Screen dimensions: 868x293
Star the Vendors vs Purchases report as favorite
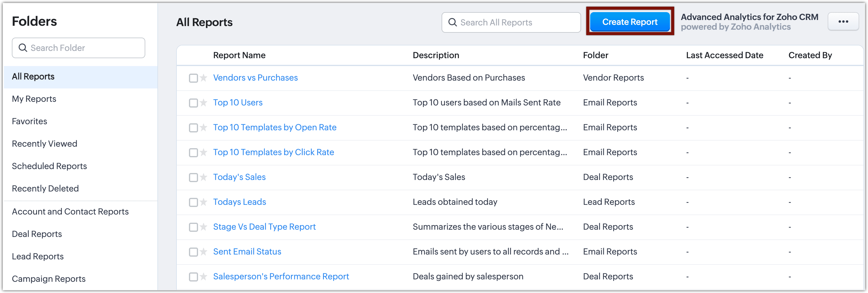coord(203,78)
